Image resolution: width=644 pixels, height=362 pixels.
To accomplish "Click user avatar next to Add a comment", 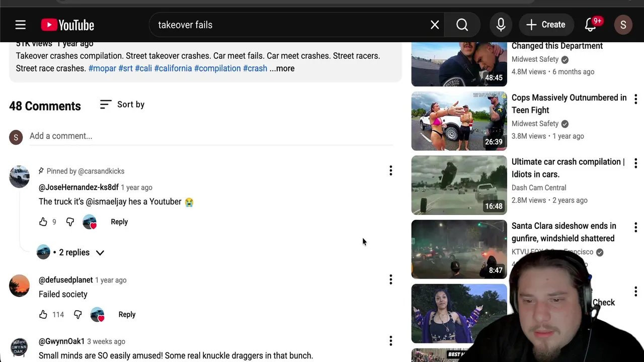I will 16,137.
